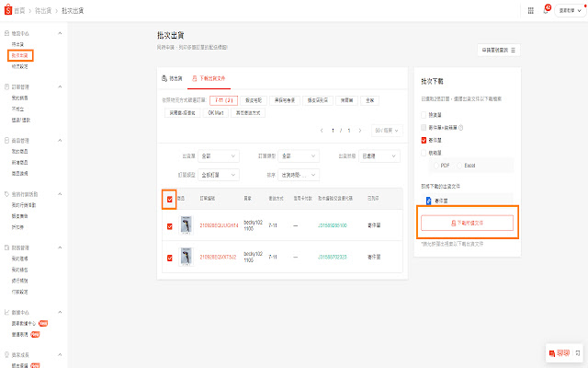Open the middle filter dropdown in top row
The image size is (588, 368).
coord(299,155)
